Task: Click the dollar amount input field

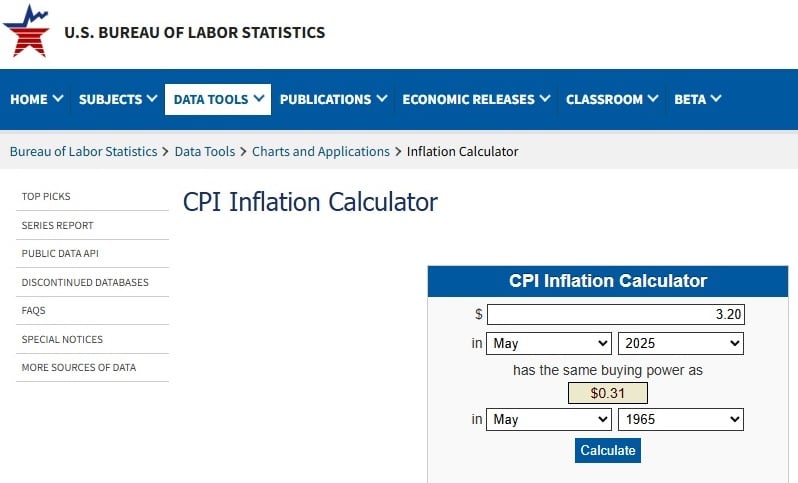Action: click(615, 315)
